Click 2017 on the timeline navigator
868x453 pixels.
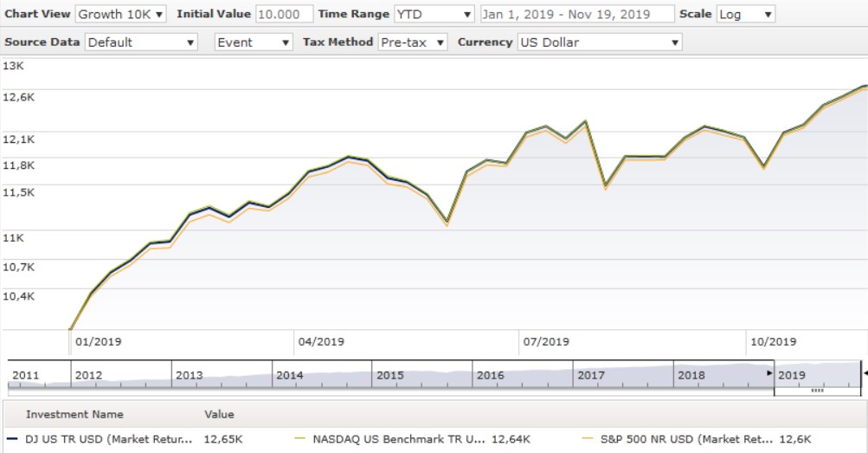[591, 375]
